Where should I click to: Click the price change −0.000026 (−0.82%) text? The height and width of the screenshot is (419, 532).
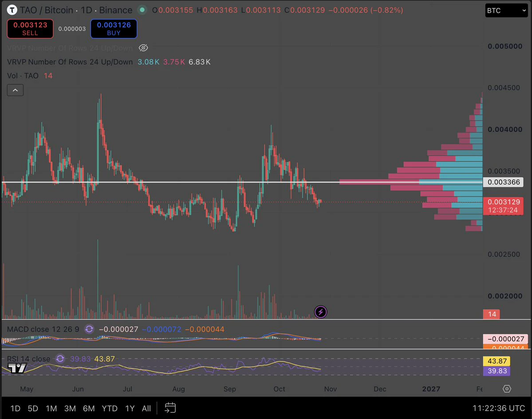(366, 10)
